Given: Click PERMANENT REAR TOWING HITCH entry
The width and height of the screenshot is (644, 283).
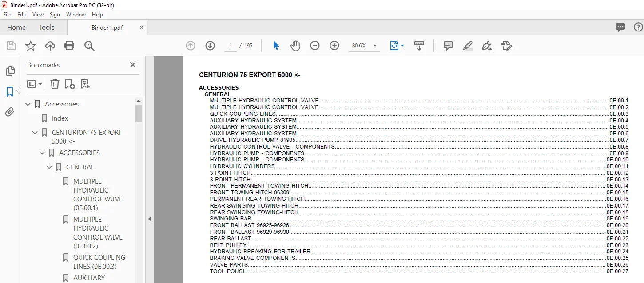Looking at the screenshot, I should pyautogui.click(x=257, y=199).
